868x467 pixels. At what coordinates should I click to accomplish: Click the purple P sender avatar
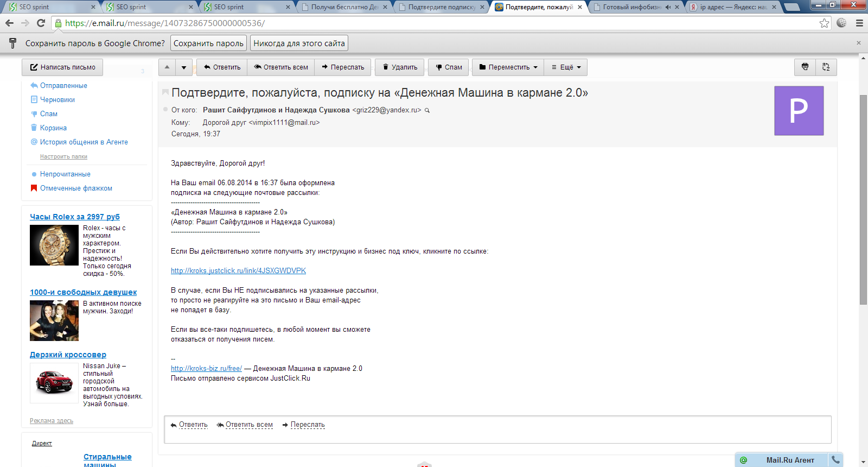[799, 111]
